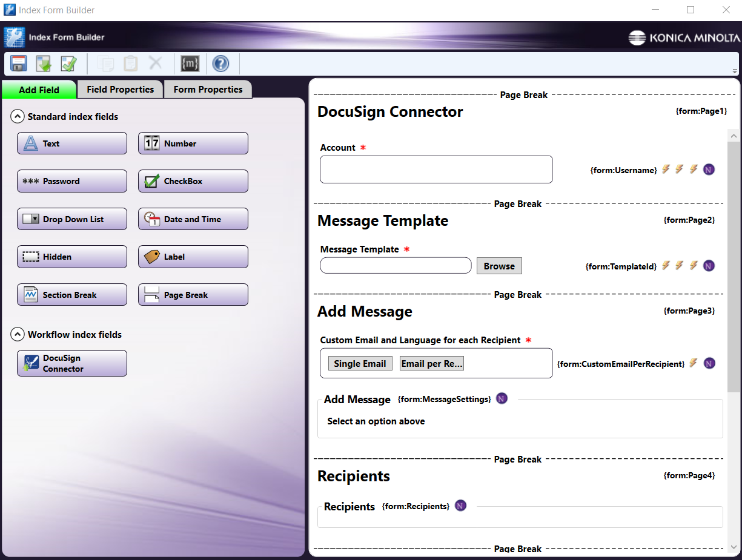Click the {form:Recipients} tag
The height and width of the screenshot is (560, 742).
click(x=416, y=506)
